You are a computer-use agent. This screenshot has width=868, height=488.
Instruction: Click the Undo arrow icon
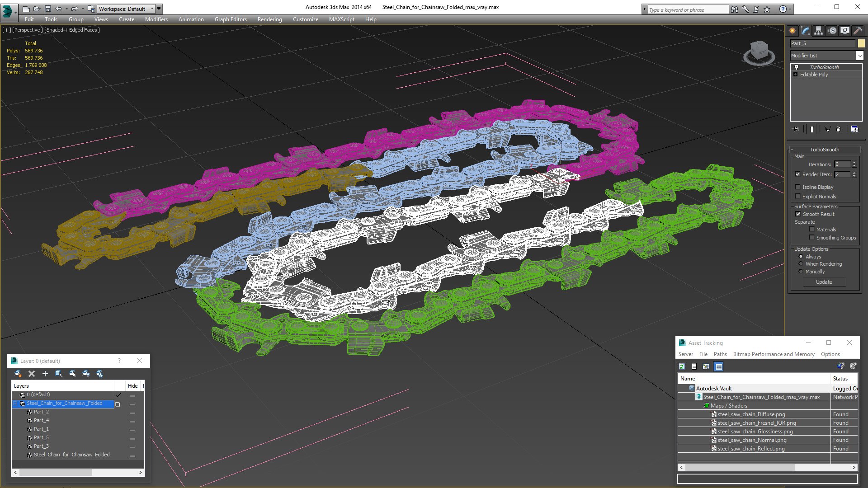coord(59,9)
